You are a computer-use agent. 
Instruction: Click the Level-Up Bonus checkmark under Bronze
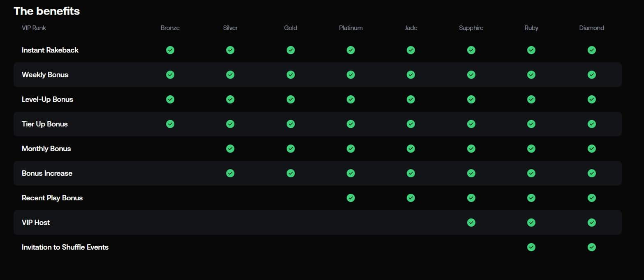pyautogui.click(x=170, y=99)
